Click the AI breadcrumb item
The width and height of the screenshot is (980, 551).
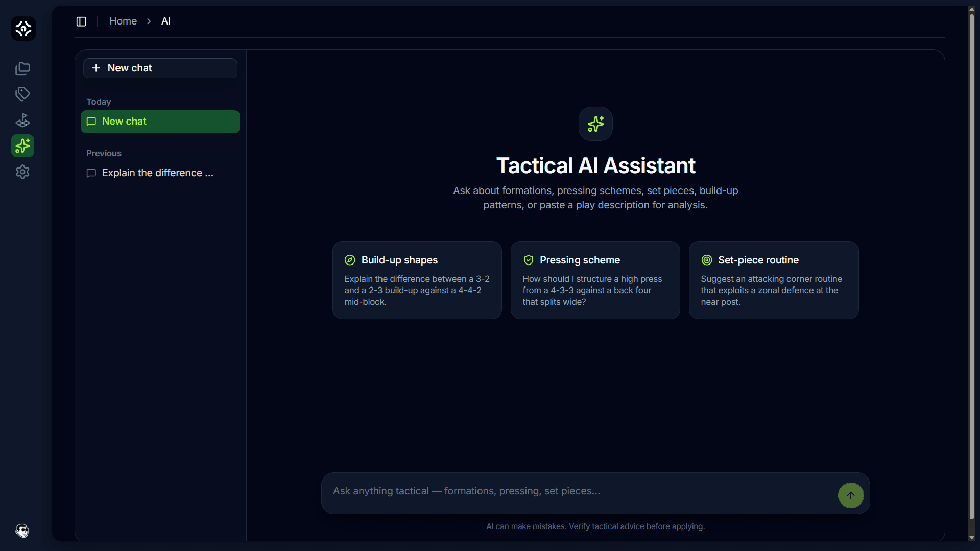tap(166, 21)
